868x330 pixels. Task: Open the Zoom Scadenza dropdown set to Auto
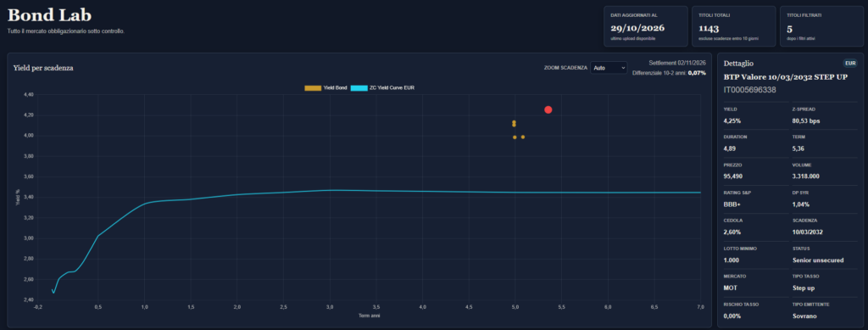[x=609, y=68]
